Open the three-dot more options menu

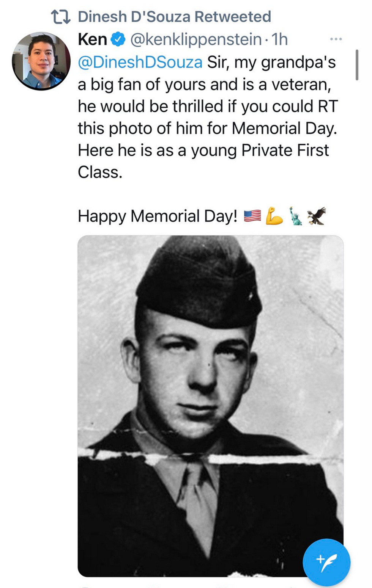[336, 39]
